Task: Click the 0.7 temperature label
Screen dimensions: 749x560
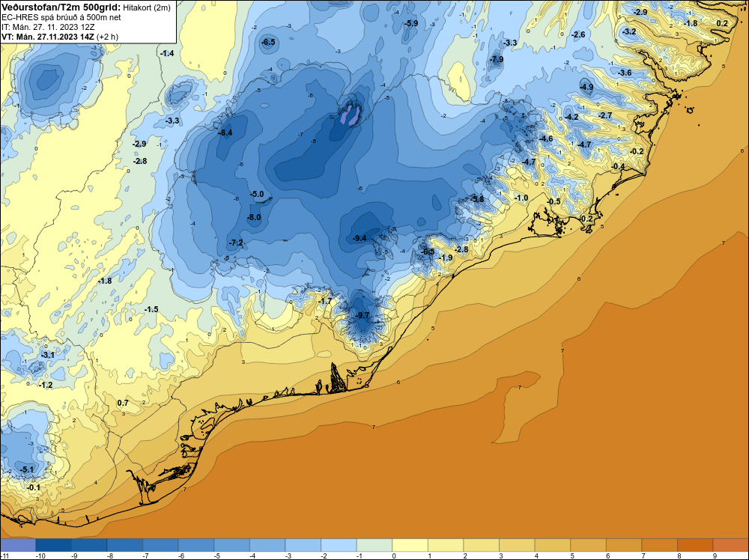Action: pos(123,404)
